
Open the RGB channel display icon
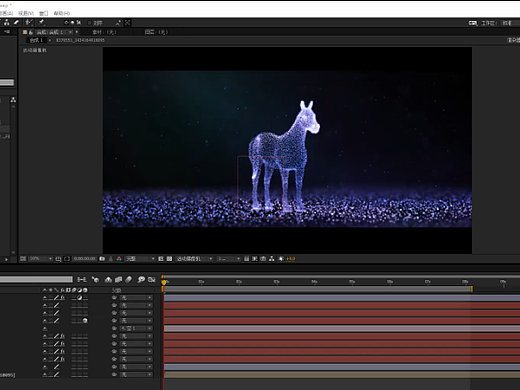119,259
